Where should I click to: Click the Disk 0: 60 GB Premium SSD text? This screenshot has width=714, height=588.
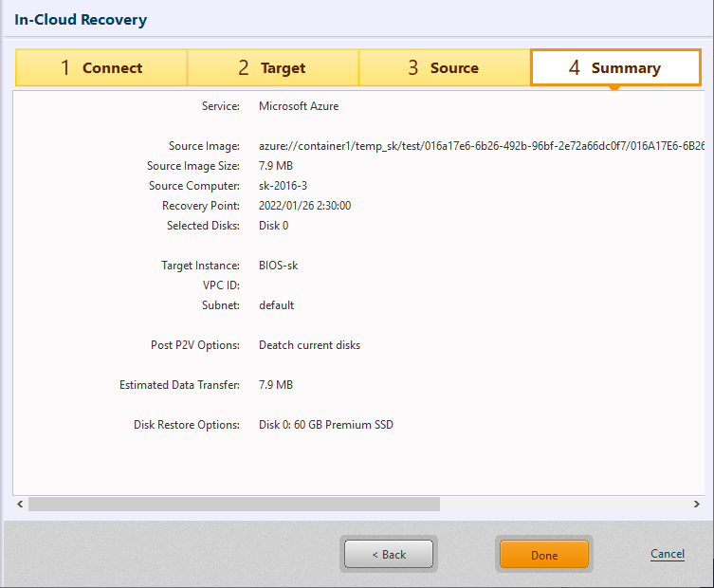pos(325,425)
